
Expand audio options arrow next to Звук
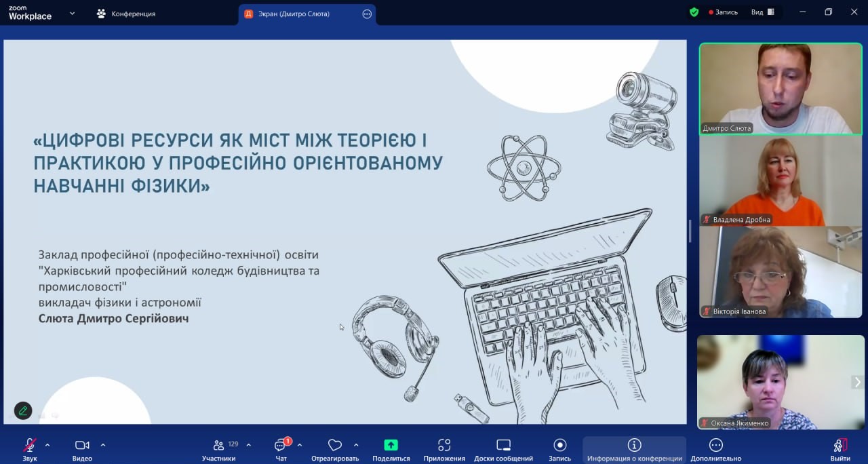(x=47, y=445)
